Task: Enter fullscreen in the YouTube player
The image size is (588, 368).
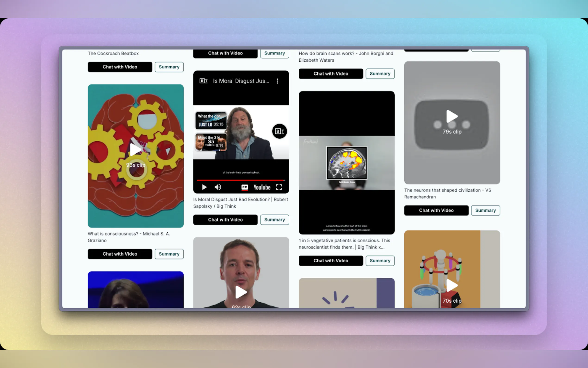Action: 279,187
